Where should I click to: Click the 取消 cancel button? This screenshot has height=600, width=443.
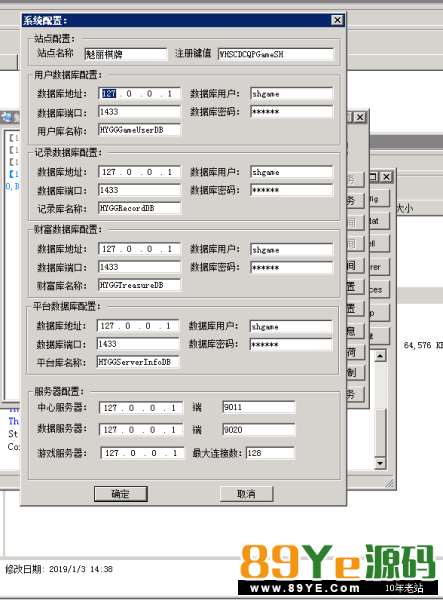[x=246, y=494]
